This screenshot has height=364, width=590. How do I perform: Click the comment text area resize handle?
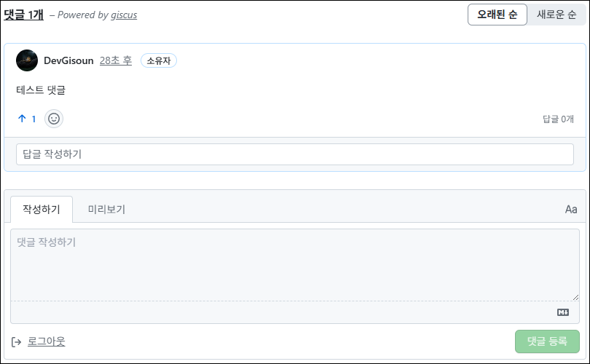coord(575,297)
